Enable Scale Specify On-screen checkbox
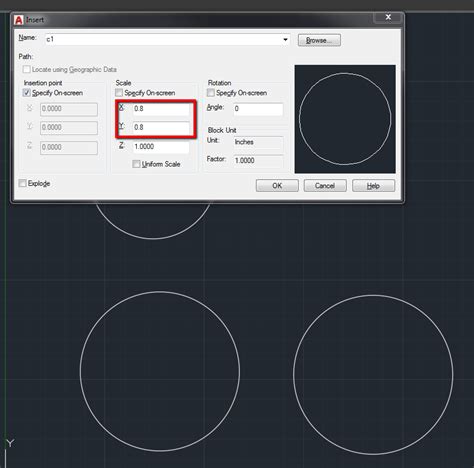The image size is (474, 468). (119, 93)
